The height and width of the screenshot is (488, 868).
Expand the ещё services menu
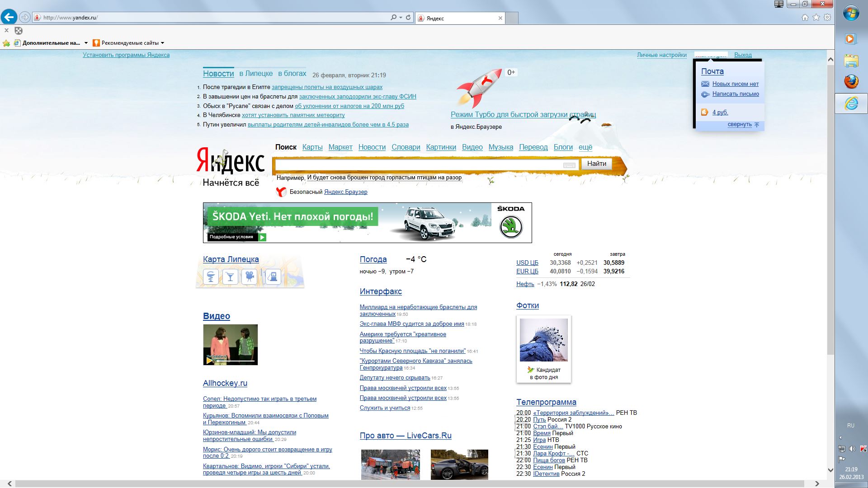(x=585, y=147)
